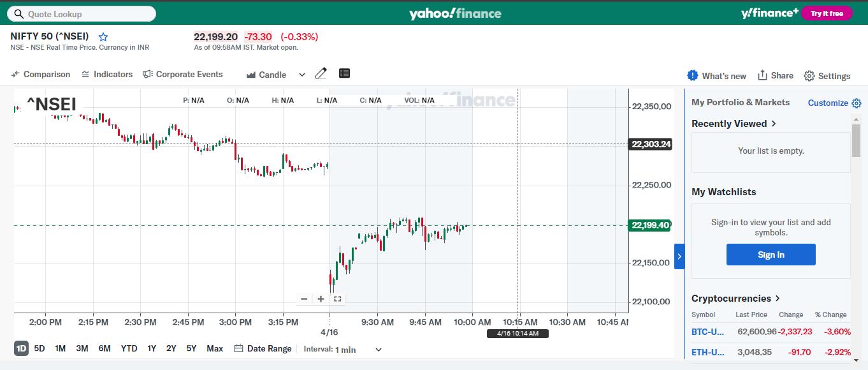Click the Try it free button
868x370 pixels.
[x=827, y=13]
